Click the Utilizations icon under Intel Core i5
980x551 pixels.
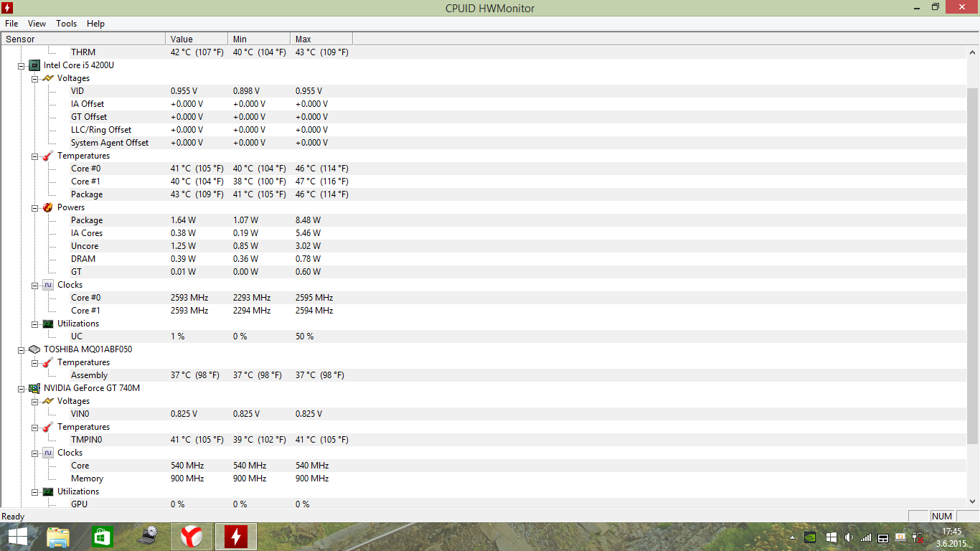48,324
